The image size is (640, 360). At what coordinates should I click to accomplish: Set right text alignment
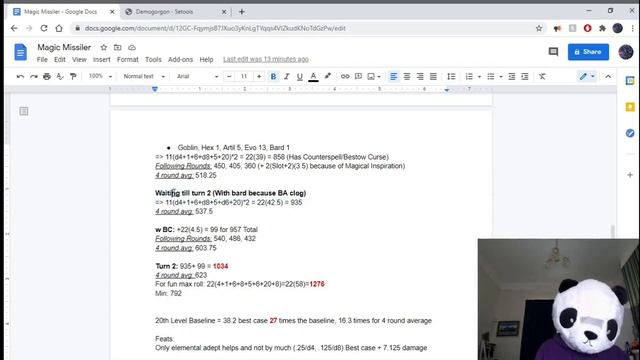(420, 76)
